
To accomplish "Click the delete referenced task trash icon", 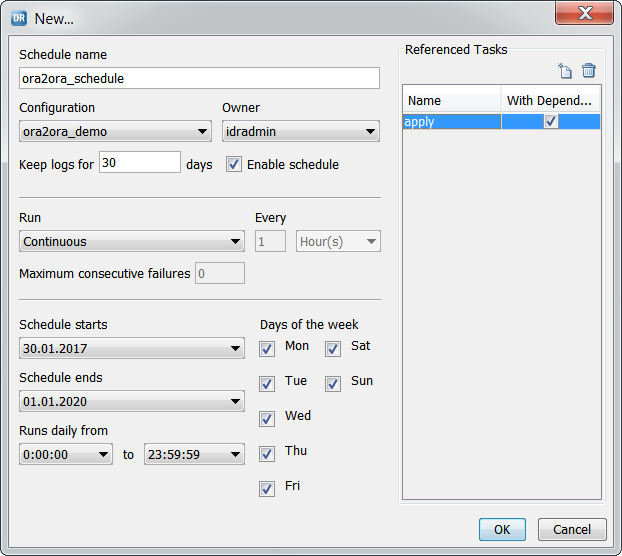I will click(x=589, y=71).
